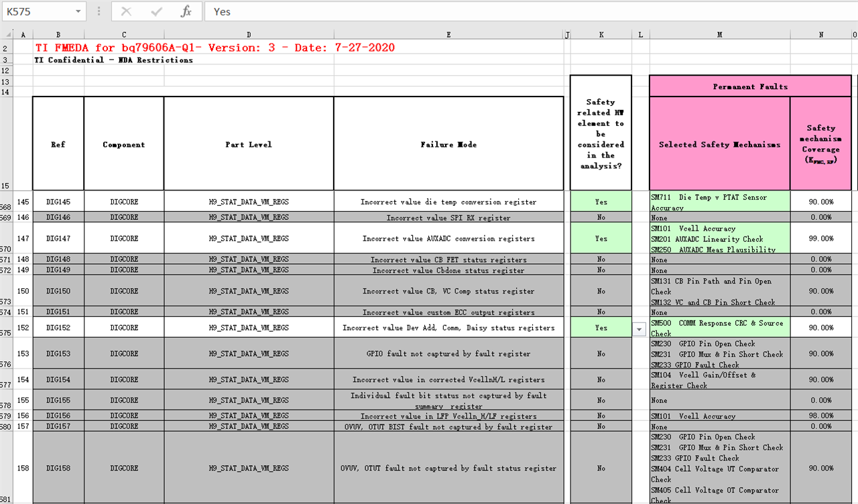The width and height of the screenshot is (858, 504).
Task: Click the formula bar containing Yes
Action: (x=530, y=11)
